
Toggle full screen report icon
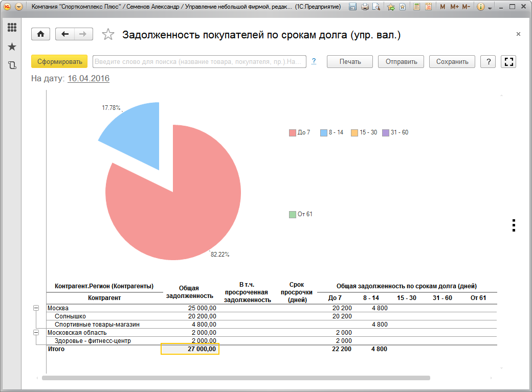coord(508,62)
